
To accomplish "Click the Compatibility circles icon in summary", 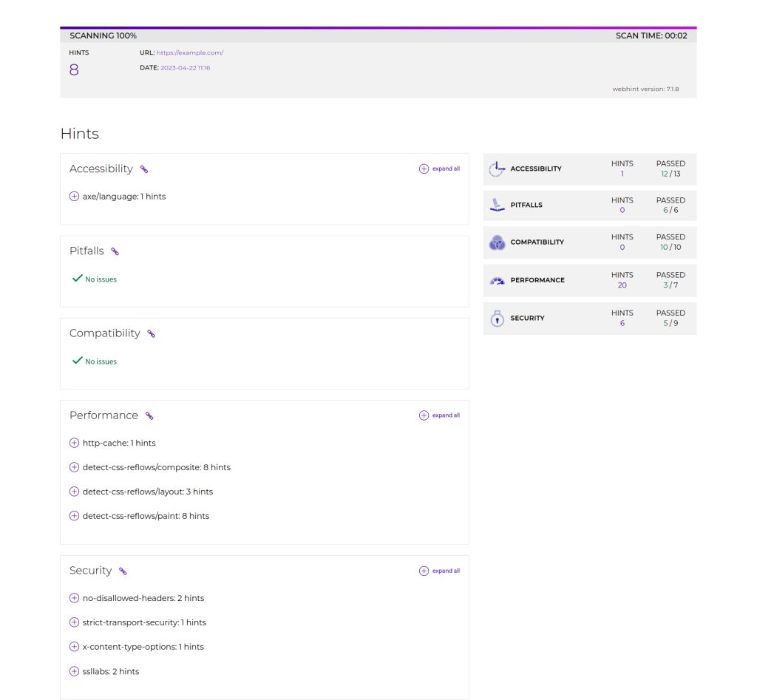I will tap(497, 242).
